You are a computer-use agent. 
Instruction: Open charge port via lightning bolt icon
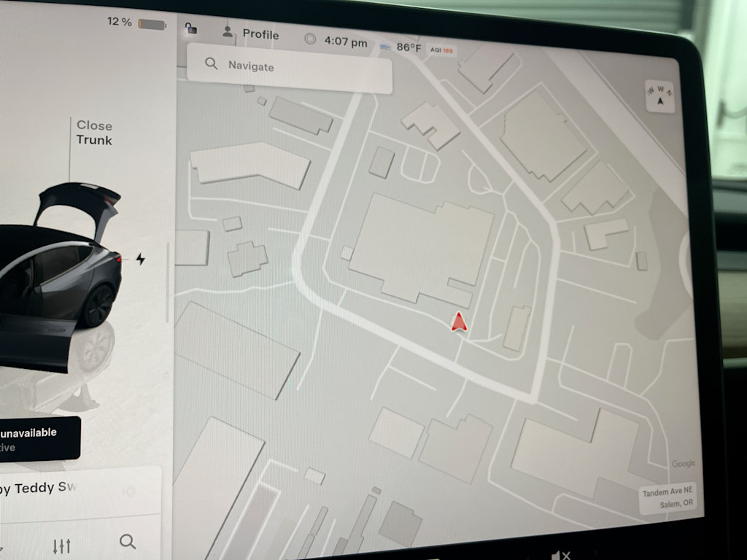tap(140, 259)
